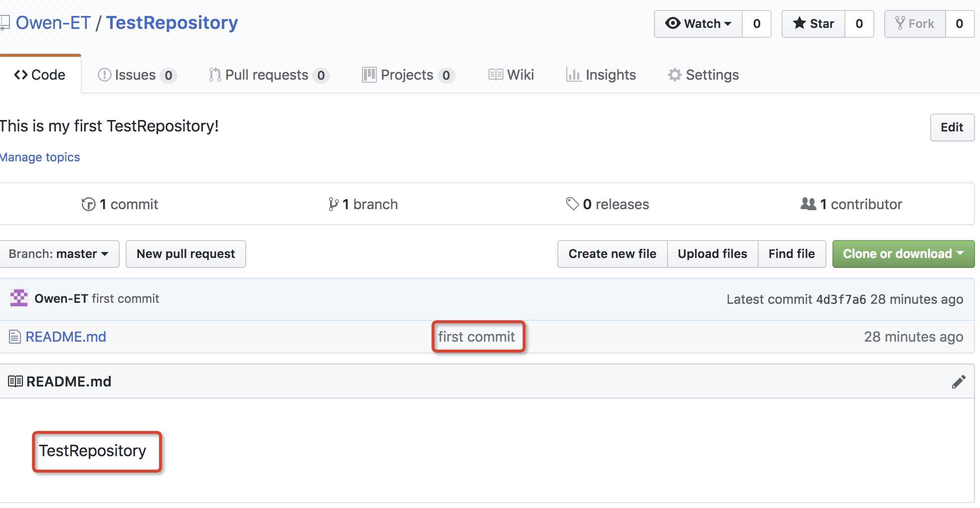The image size is (980, 508).
Task: Click the repository book icon beside Owen-ET
Action: pyautogui.click(x=4, y=23)
